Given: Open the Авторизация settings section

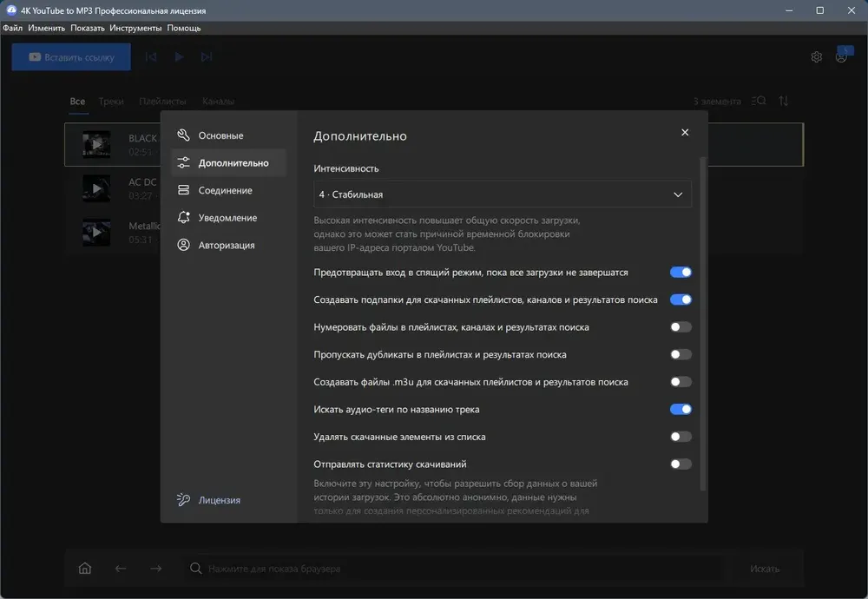Looking at the screenshot, I should tap(228, 246).
